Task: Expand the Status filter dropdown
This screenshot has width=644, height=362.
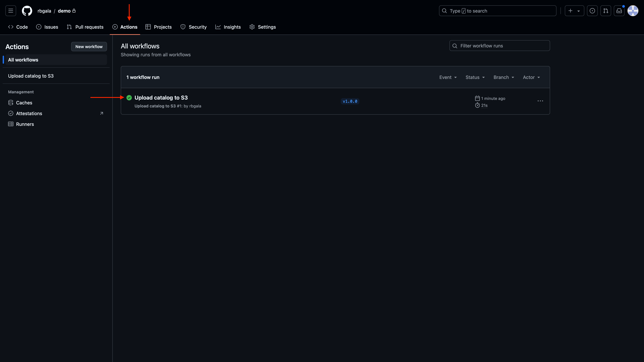Action: [x=475, y=77]
